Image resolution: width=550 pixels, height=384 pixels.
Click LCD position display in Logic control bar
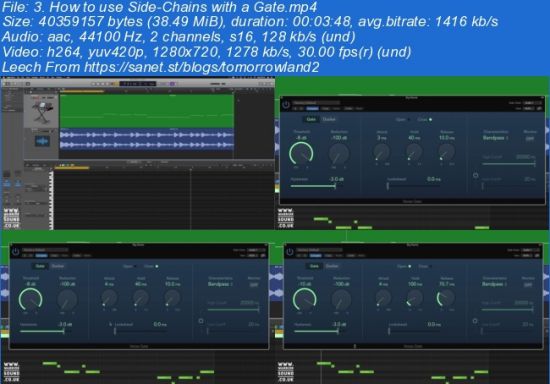point(138,83)
